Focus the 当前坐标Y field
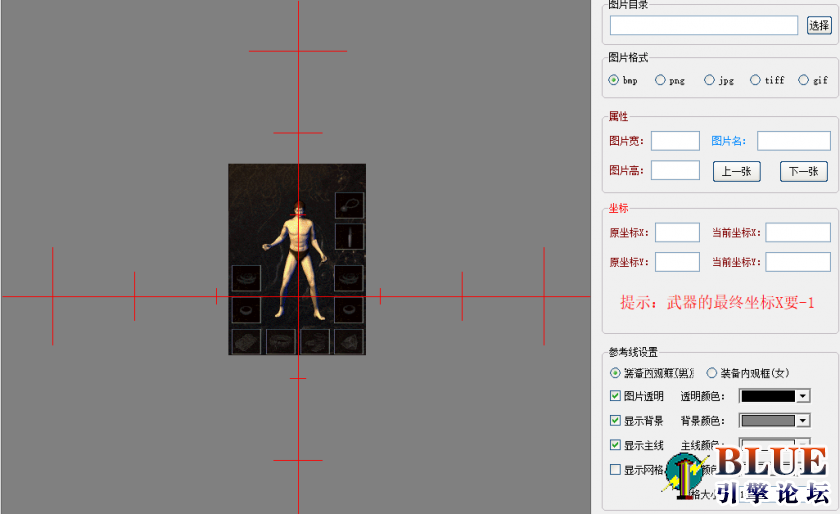 pyautogui.click(x=798, y=262)
